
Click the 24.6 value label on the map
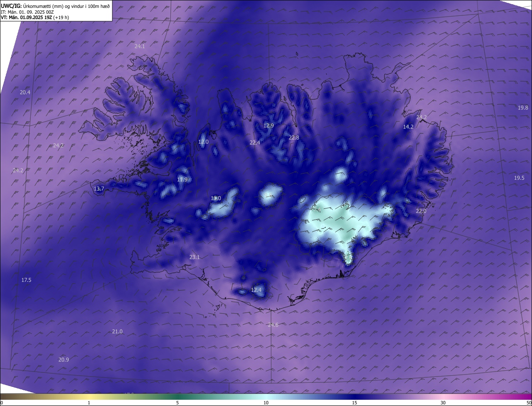273,325
